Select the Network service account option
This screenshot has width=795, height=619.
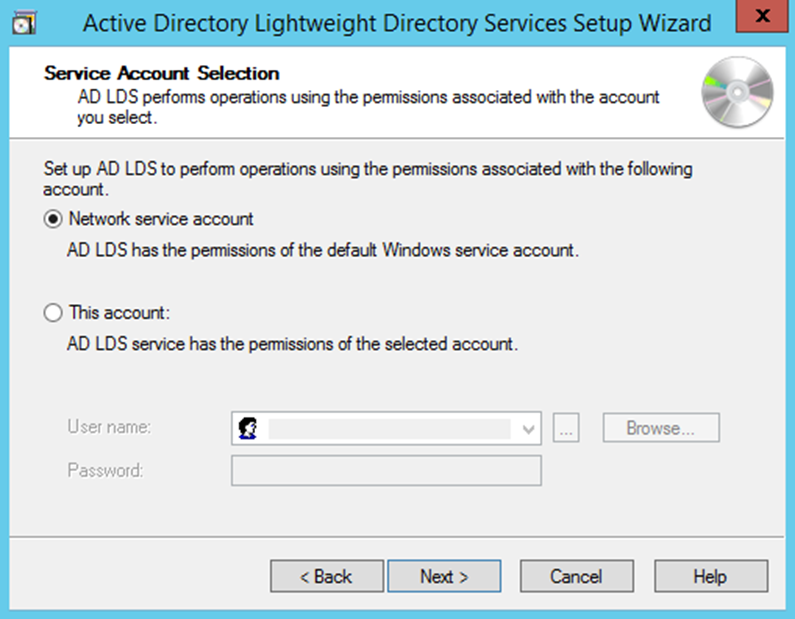pyautogui.click(x=53, y=219)
